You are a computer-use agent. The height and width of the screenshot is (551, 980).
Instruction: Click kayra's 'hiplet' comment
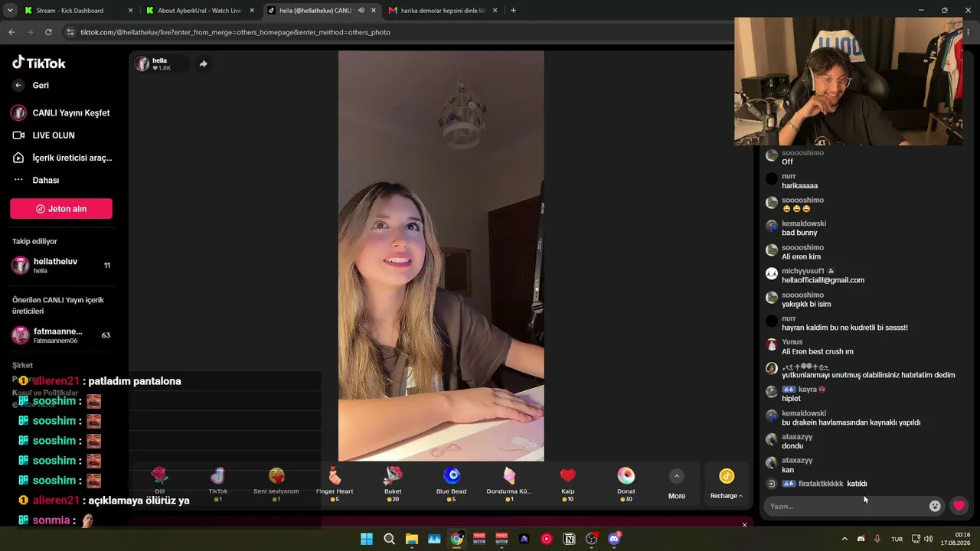(791, 399)
